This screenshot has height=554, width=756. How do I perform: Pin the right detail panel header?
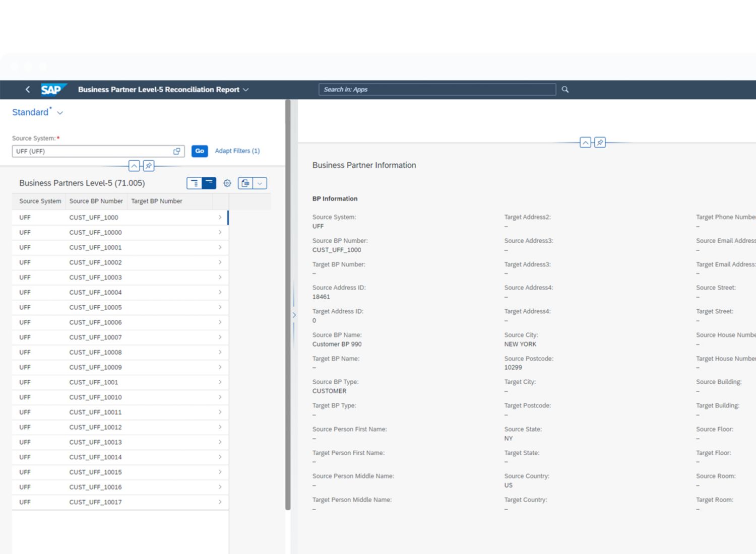pos(600,143)
